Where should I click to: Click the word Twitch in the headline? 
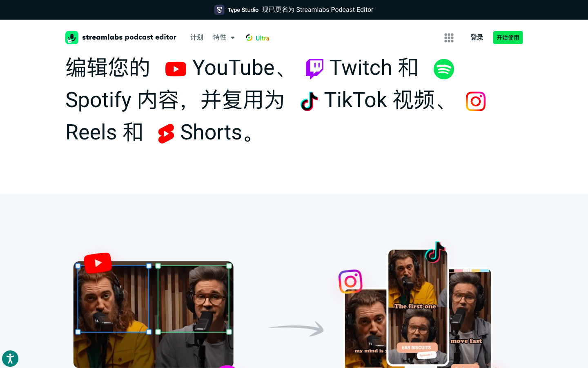pos(361,67)
